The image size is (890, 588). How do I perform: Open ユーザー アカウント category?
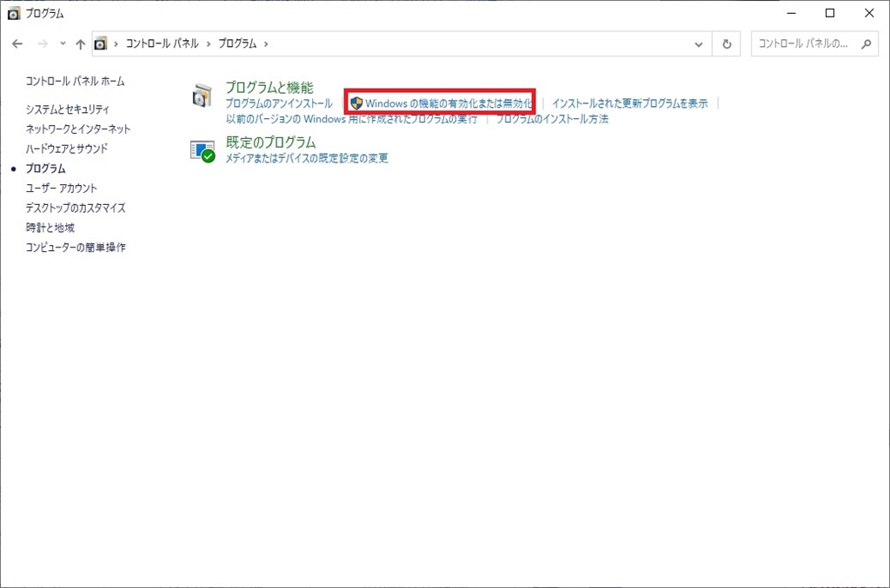62,188
